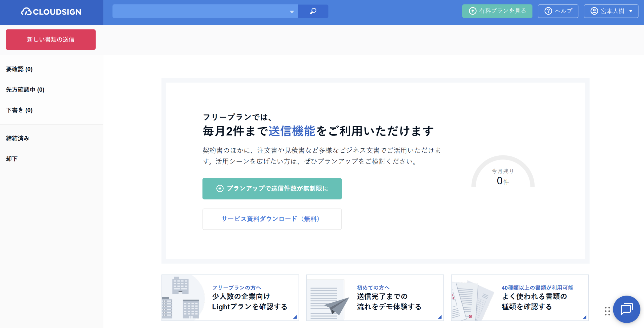Open 下書き (0) drafts list
This screenshot has width=644, height=328.
pos(19,110)
